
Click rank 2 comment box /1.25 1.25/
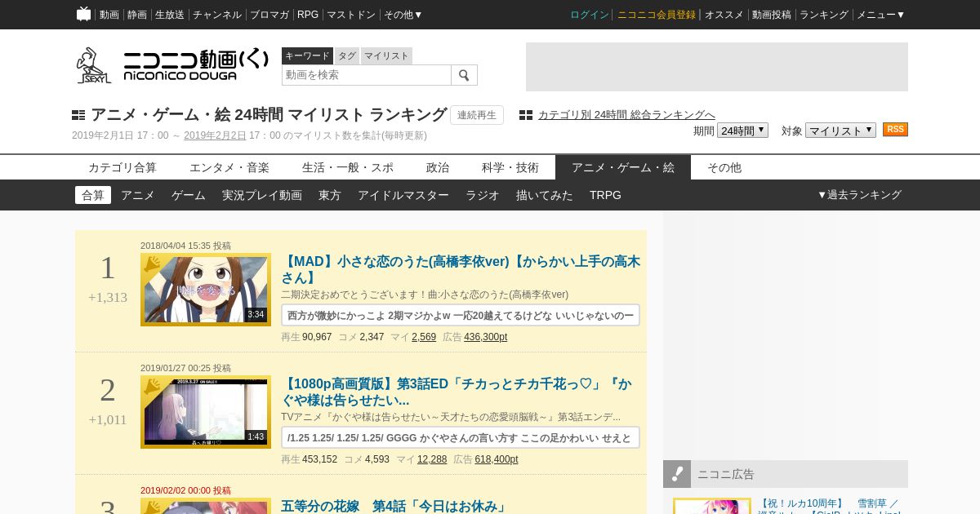pos(461,437)
